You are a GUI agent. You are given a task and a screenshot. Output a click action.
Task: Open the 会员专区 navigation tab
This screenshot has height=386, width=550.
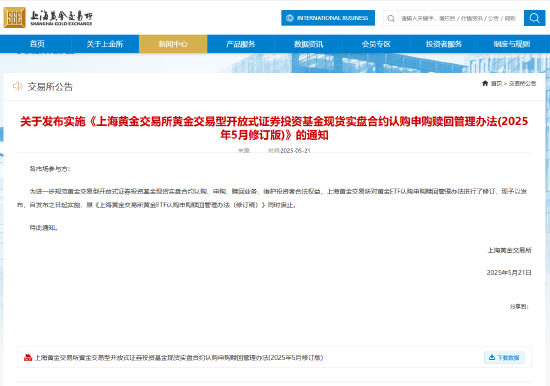376,44
